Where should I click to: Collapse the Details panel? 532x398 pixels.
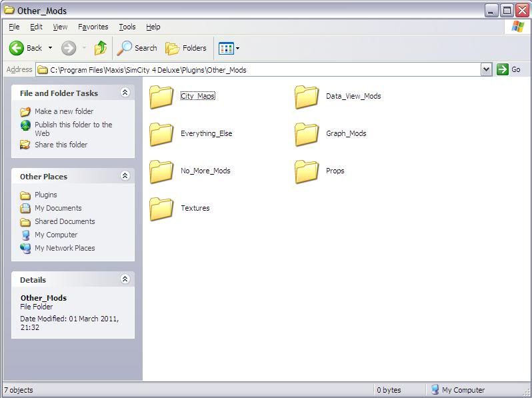(x=125, y=279)
